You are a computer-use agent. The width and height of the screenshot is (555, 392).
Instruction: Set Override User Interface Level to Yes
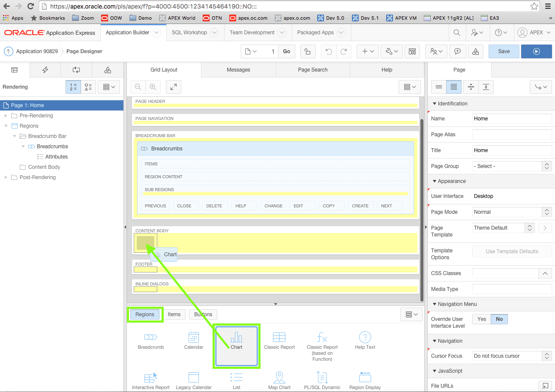point(482,319)
